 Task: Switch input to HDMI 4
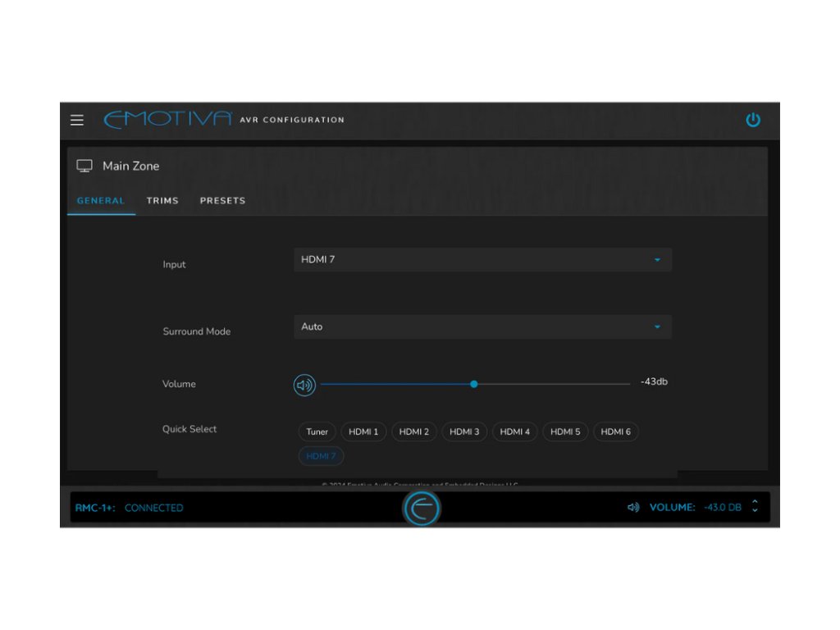pos(514,432)
